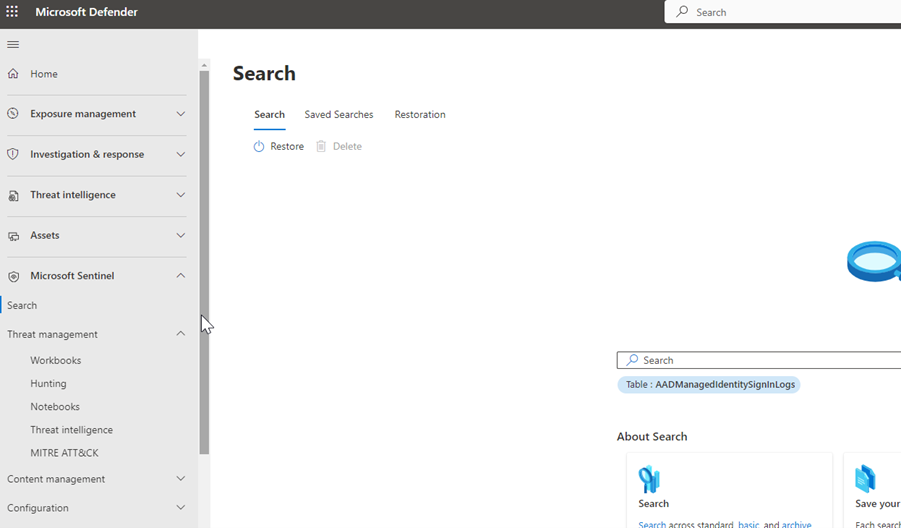901x528 pixels.
Task: Collapse the Microsoft Sentinel section
Action: pos(180,276)
